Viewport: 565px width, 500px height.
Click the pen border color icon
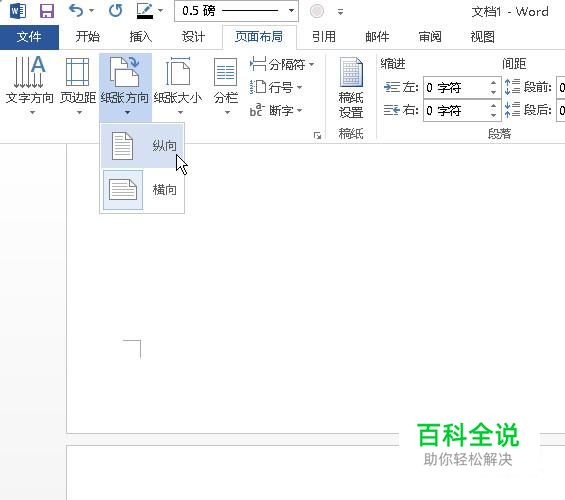click(x=145, y=11)
